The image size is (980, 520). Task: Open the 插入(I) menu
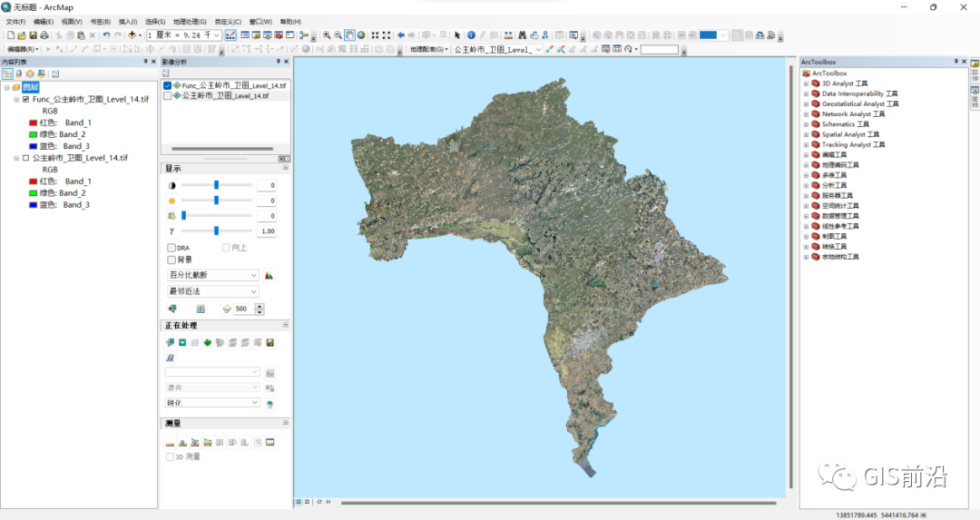128,22
